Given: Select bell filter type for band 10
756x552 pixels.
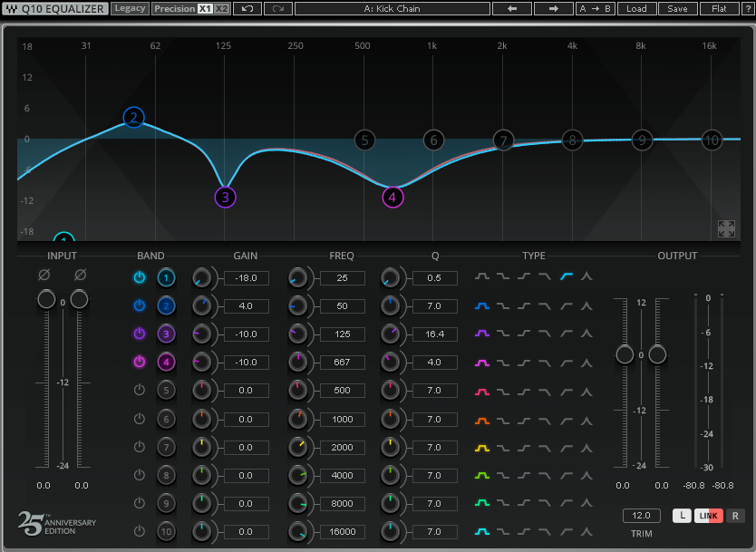Looking at the screenshot, I should [x=482, y=532].
